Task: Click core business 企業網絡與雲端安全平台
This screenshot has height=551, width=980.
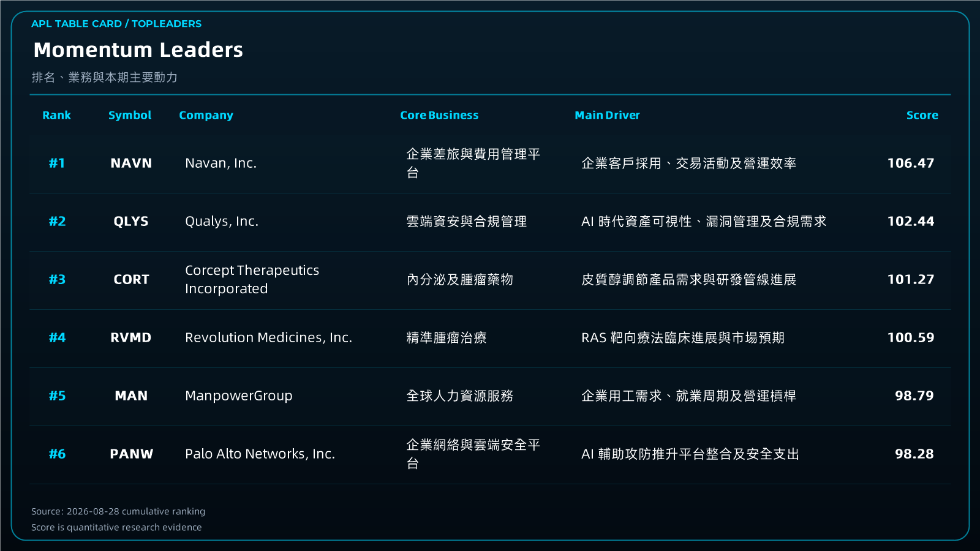Action: [473, 454]
